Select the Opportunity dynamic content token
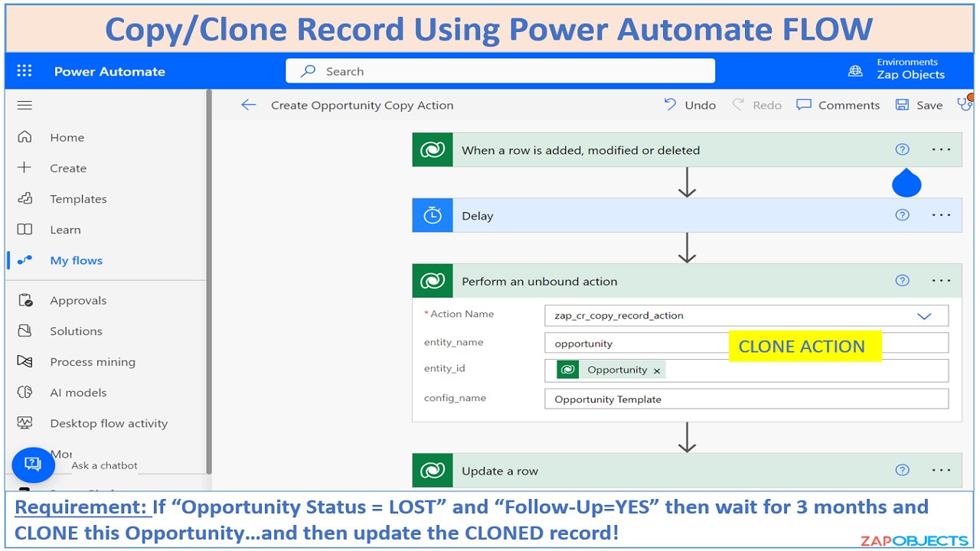980x551 pixels. tap(610, 370)
